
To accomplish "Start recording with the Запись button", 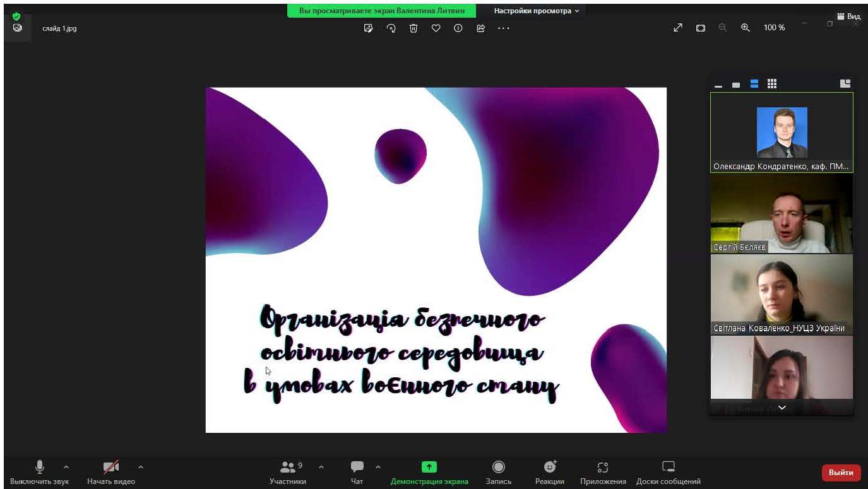I will click(x=498, y=472).
